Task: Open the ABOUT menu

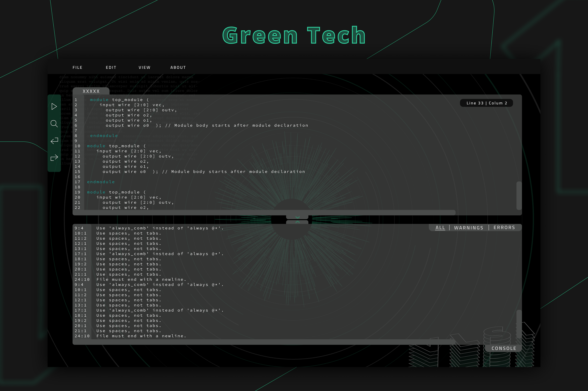Action: [x=178, y=68]
